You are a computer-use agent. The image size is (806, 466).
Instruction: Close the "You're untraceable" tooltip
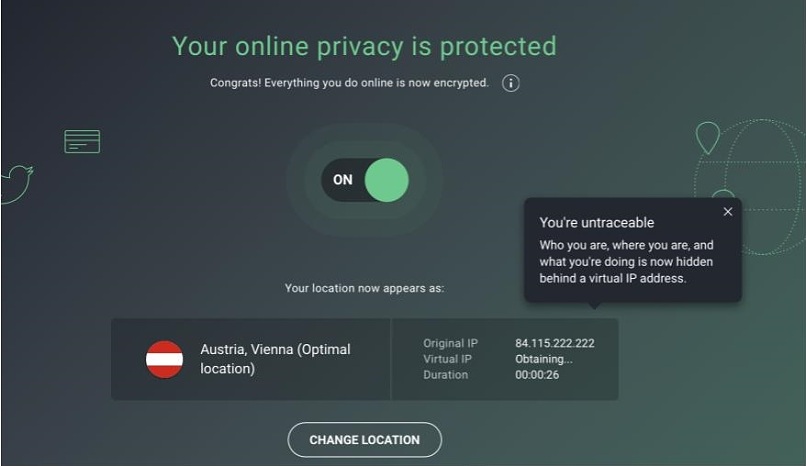(x=728, y=212)
